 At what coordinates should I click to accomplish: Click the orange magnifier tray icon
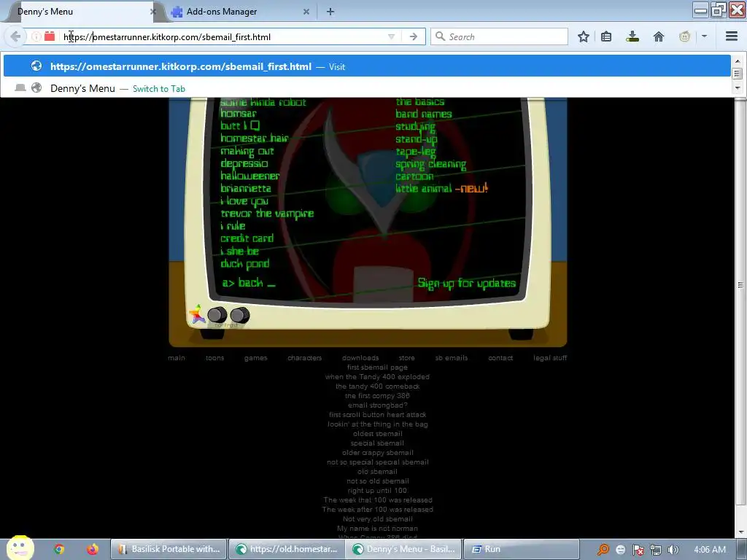point(603,550)
